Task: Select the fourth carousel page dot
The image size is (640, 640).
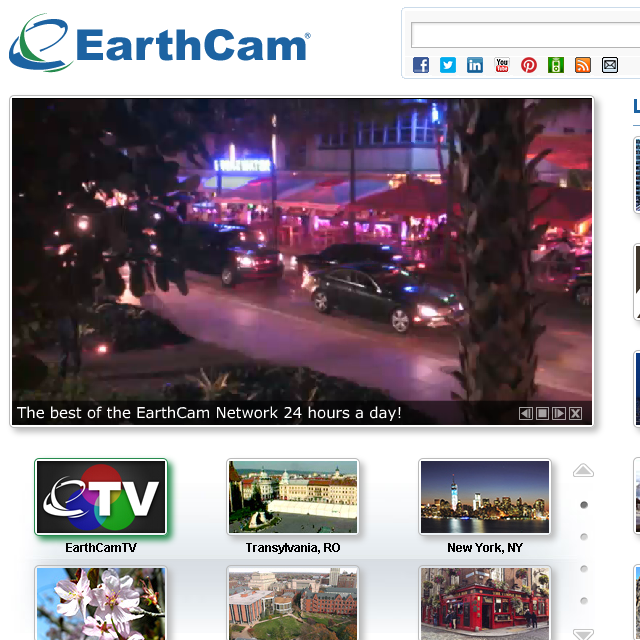Action: coord(584,600)
